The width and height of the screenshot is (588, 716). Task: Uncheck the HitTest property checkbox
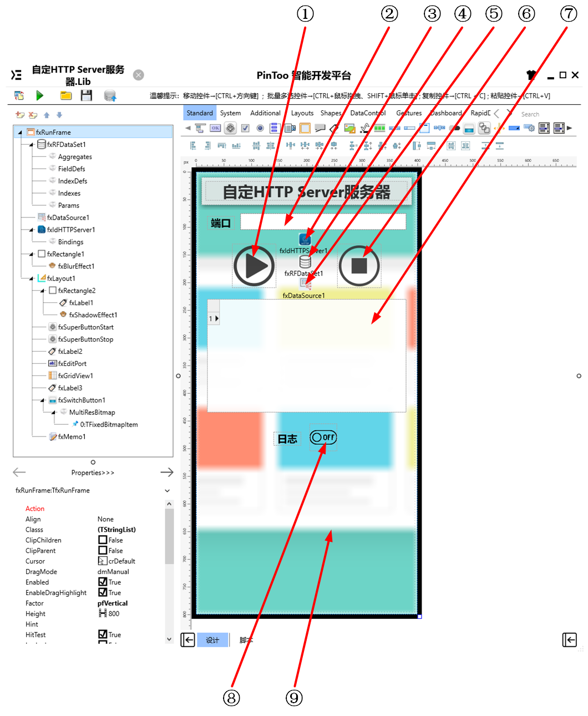coord(103,634)
